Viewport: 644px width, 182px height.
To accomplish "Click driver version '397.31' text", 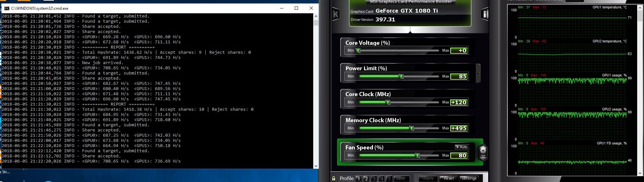I will [x=385, y=19].
